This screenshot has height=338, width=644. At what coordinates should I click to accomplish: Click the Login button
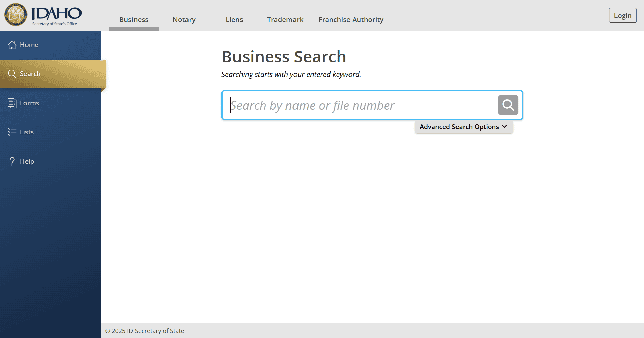[x=623, y=15]
